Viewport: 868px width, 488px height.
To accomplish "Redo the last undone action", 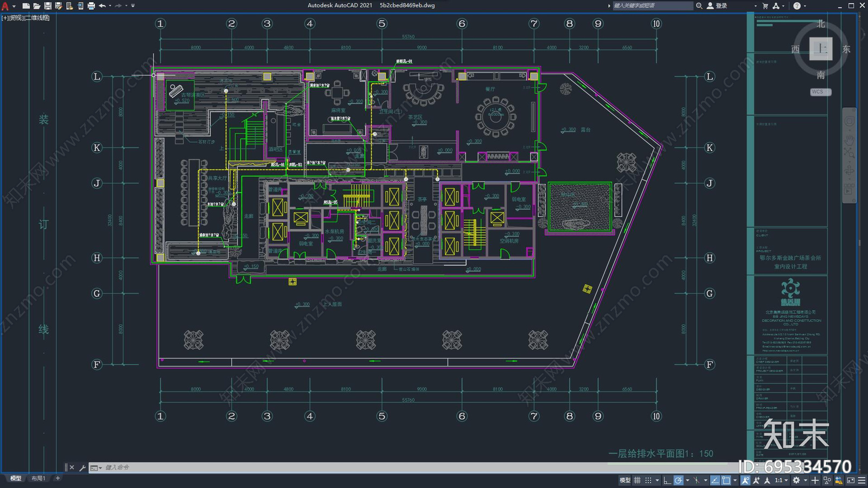I will click(x=118, y=6).
